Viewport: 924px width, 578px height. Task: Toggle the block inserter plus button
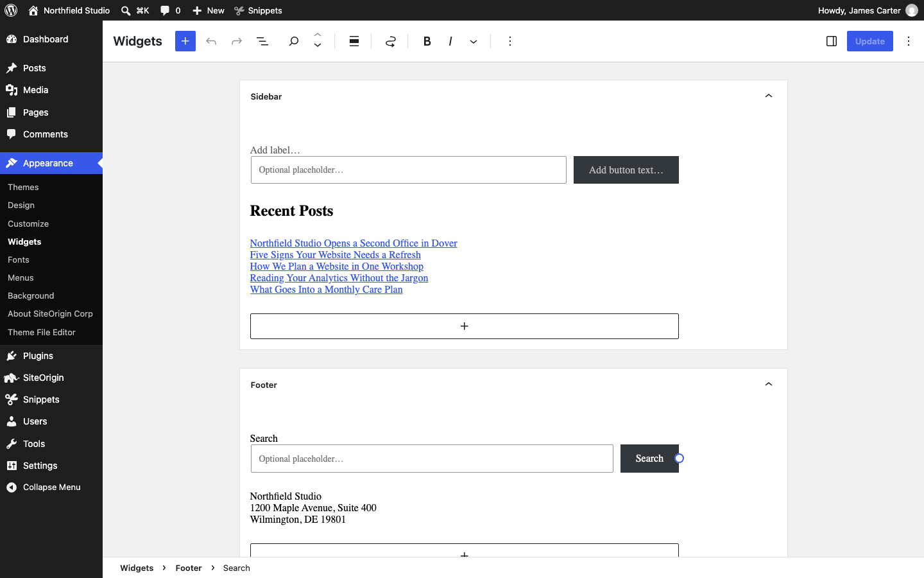(x=185, y=41)
